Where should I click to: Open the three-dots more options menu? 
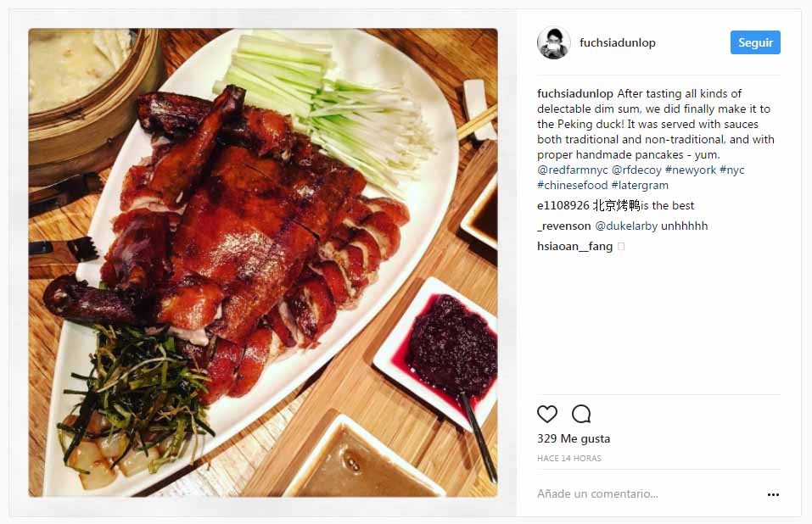point(773,494)
